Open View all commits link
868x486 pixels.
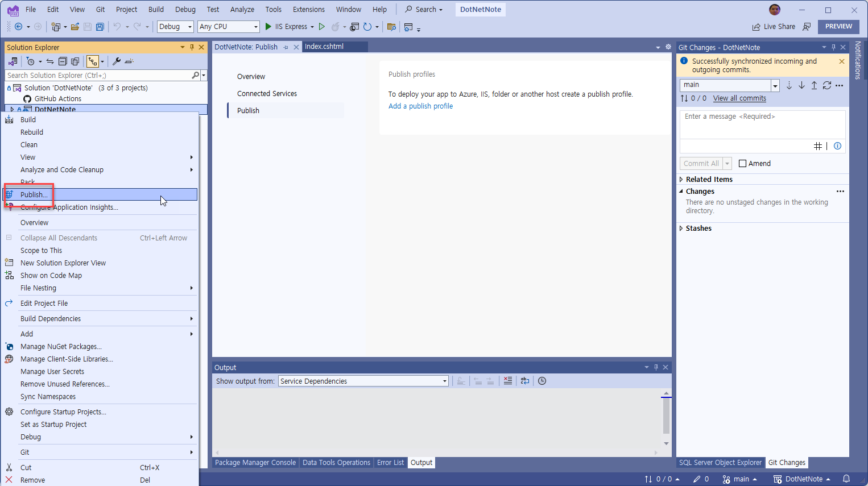tap(739, 98)
